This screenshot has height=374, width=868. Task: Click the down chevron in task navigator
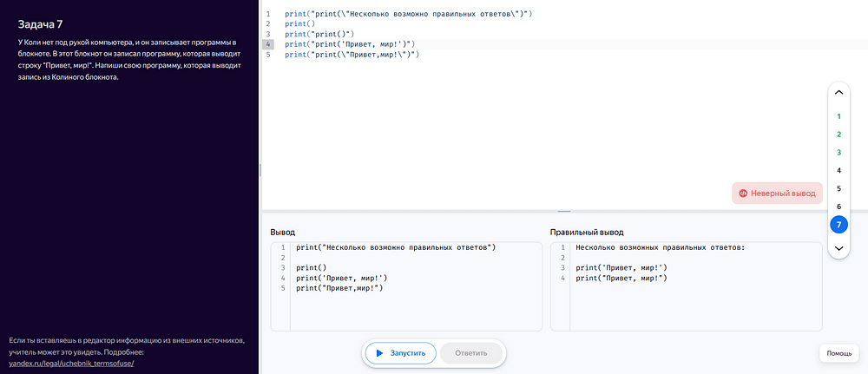coord(838,249)
